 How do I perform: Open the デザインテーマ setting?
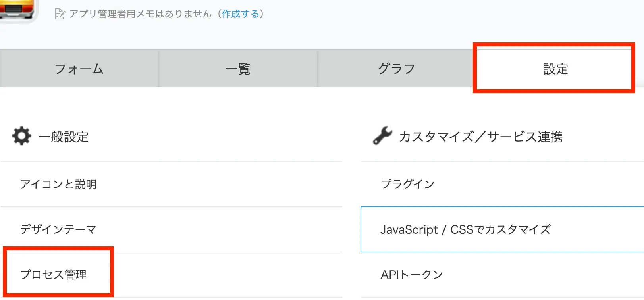58,229
